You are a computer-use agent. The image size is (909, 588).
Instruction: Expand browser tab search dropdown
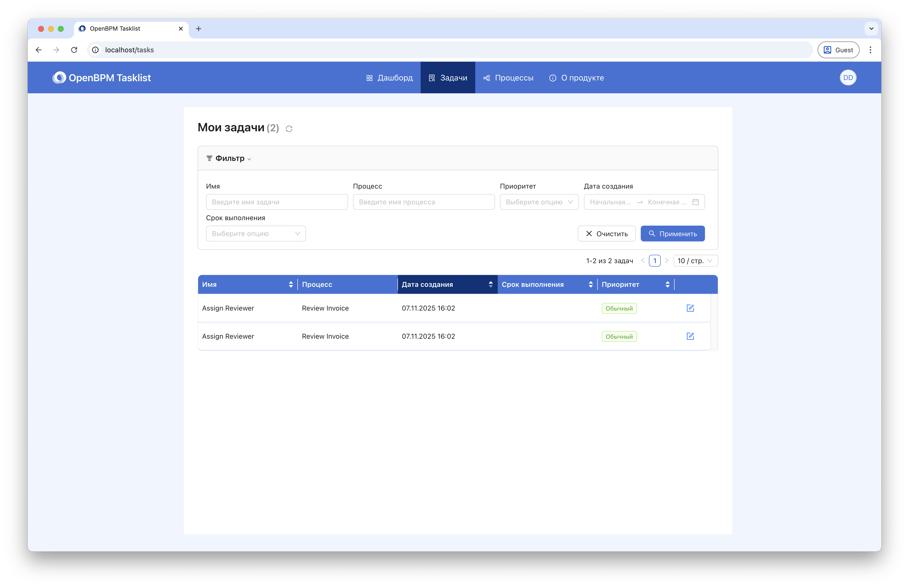pos(871,29)
